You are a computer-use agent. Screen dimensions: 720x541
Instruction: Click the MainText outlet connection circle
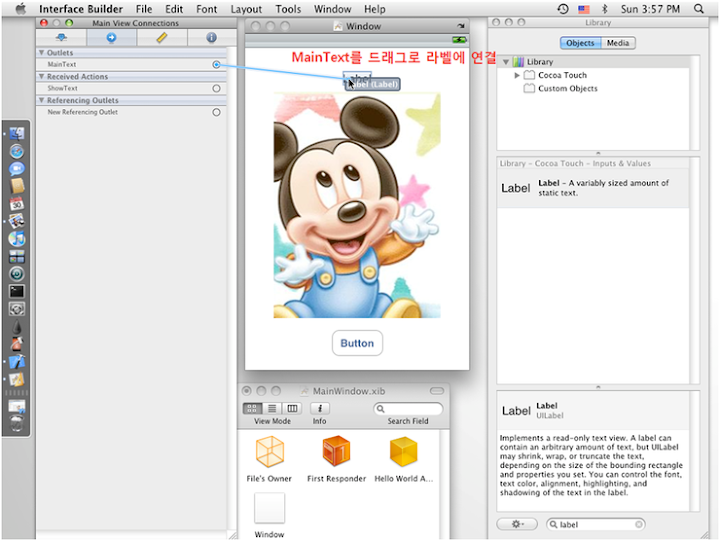click(x=216, y=64)
